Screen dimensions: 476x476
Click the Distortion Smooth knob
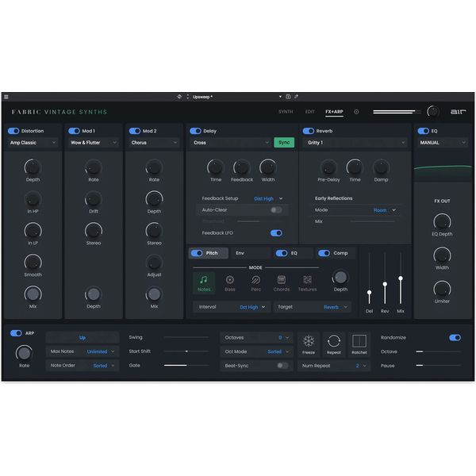[x=33, y=263]
